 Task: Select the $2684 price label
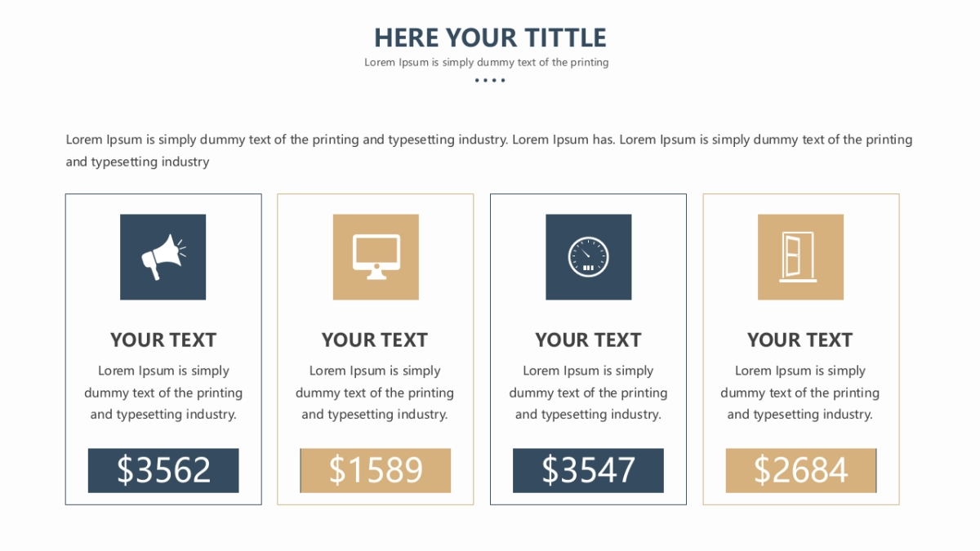800,470
